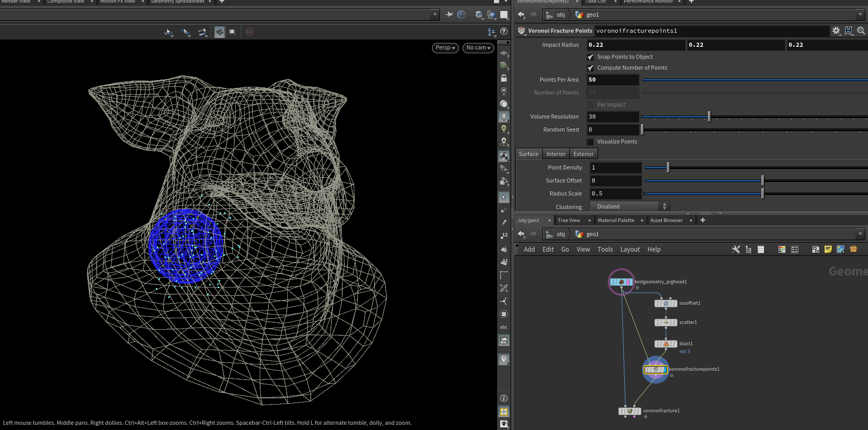Disable Compute Number of Points checkbox

click(x=591, y=68)
